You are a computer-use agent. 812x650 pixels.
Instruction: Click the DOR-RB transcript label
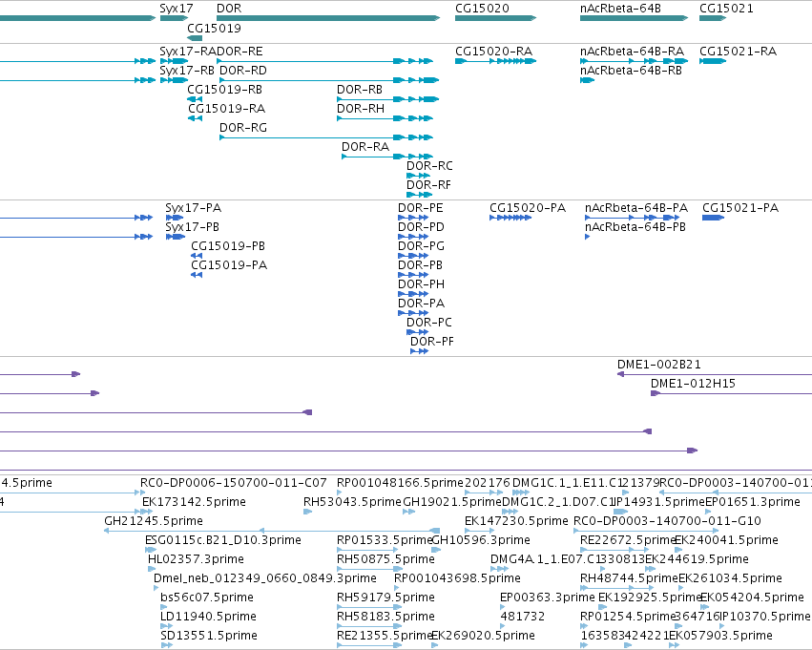360,90
